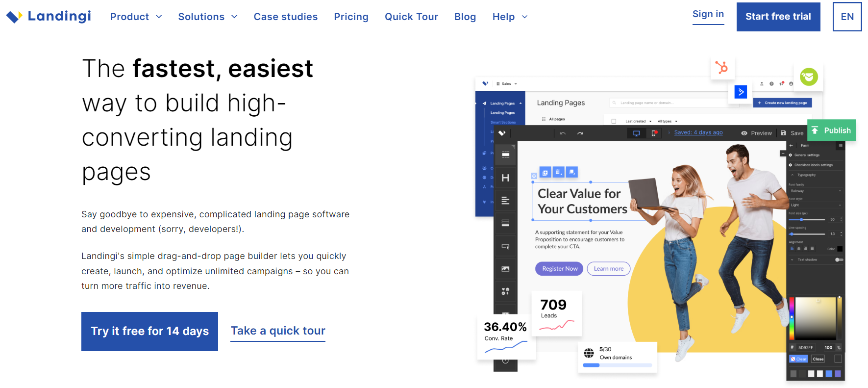This screenshot has height=388, width=868.
Task: Open the Product dropdown menu
Action: (x=136, y=17)
